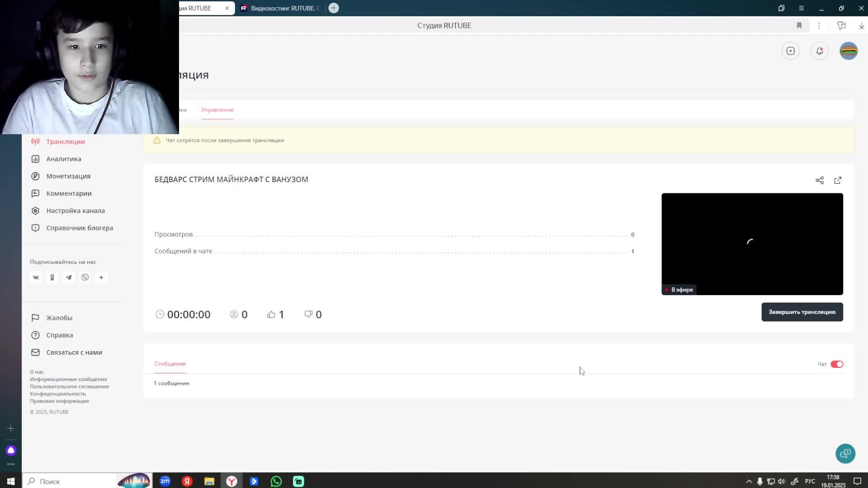Viewport: 868px width, 488px height.
Task: Open Zoom from the taskbar
Action: [165, 481]
